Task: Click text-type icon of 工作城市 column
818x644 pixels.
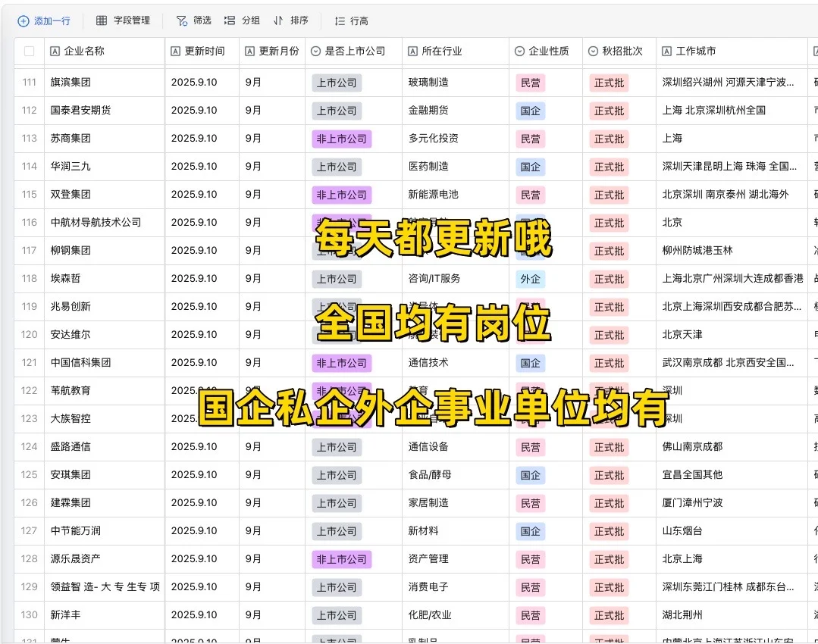Action: tap(666, 51)
